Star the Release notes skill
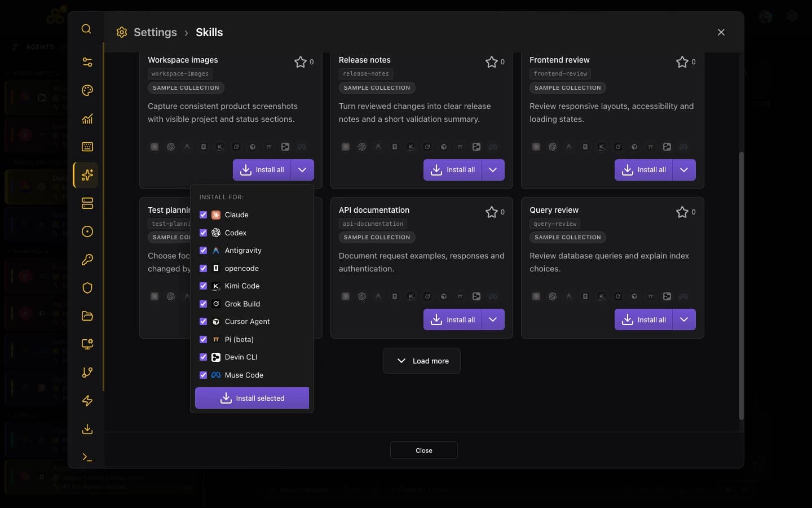 [492, 62]
